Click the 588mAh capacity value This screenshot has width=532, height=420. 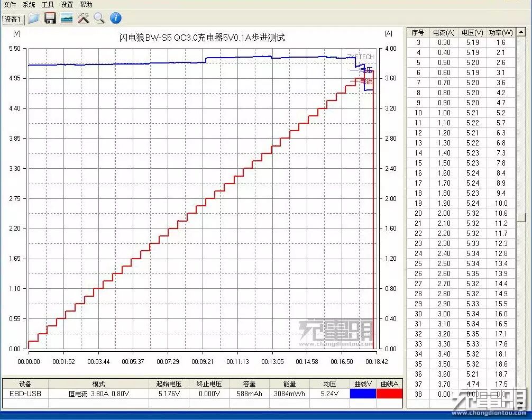[250, 394]
